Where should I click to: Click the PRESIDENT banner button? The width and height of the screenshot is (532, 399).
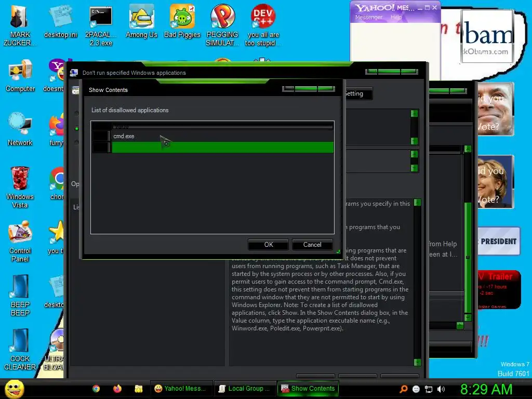click(498, 241)
